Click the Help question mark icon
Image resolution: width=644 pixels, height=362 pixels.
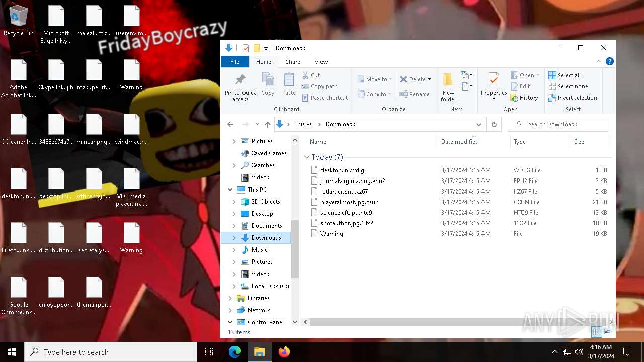(610, 62)
